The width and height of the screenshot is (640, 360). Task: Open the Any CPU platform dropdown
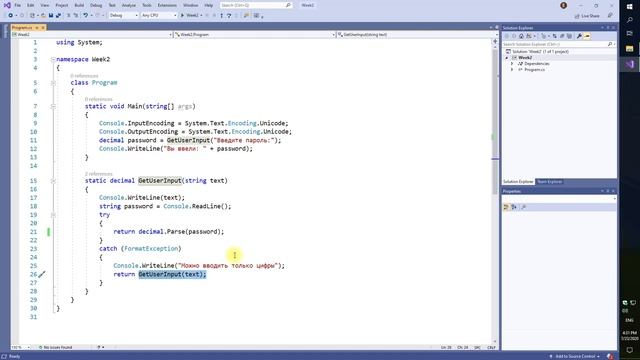(x=159, y=16)
